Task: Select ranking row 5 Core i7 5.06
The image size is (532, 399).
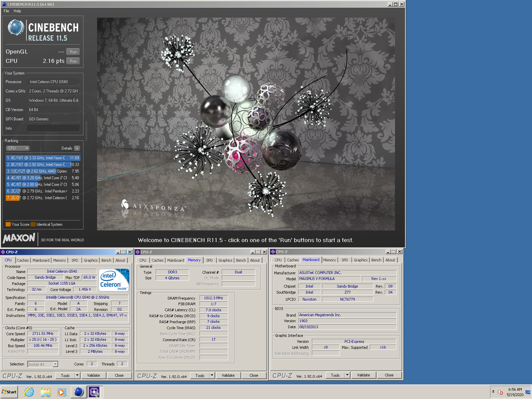Action: tap(43, 185)
